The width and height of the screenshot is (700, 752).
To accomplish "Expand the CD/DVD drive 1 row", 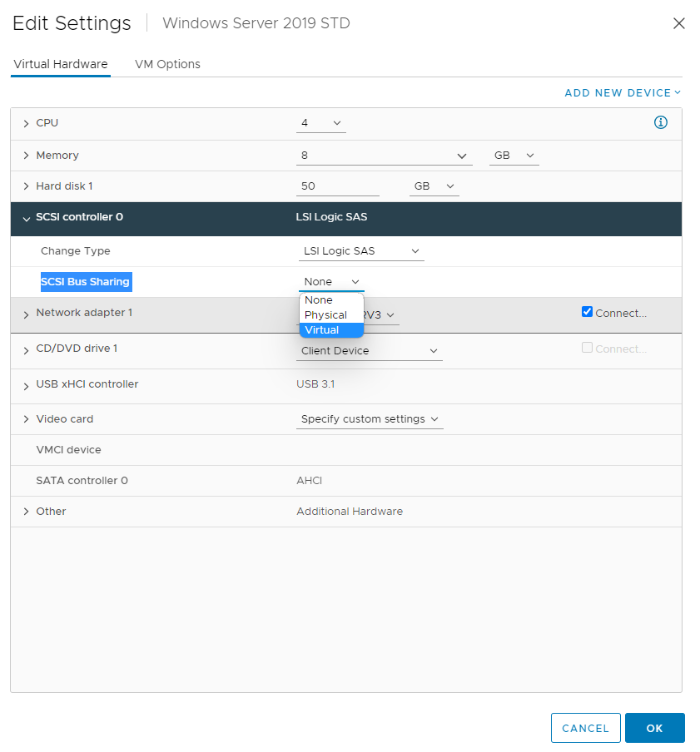I will point(26,349).
